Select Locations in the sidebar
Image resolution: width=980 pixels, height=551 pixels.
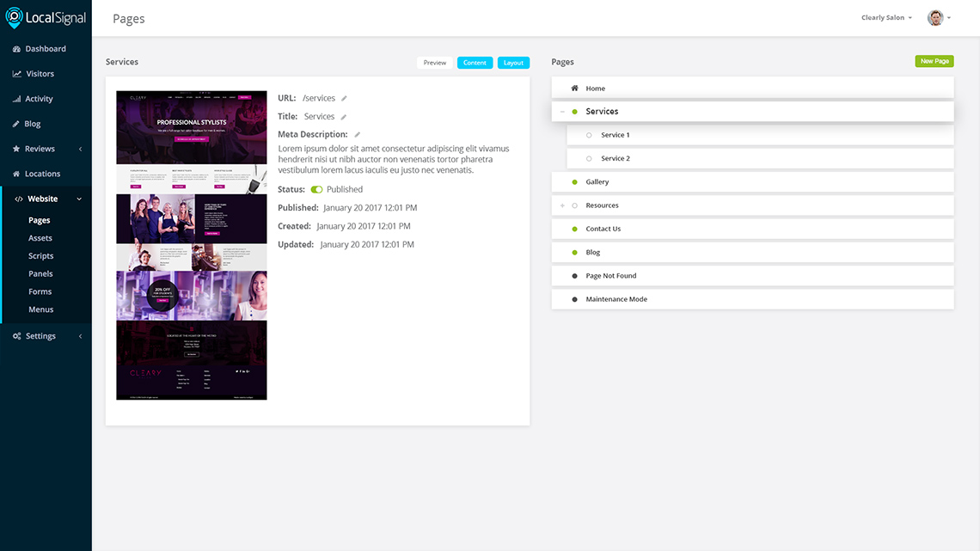click(x=18, y=173)
